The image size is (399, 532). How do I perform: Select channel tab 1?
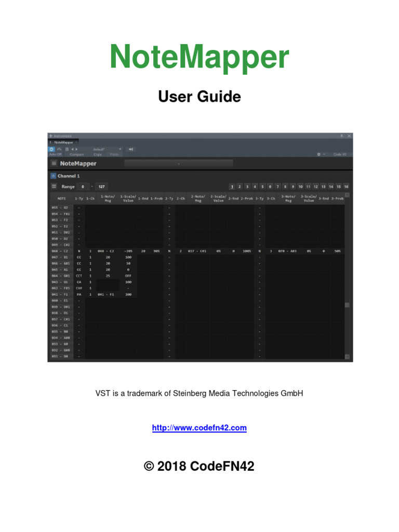[232, 187]
